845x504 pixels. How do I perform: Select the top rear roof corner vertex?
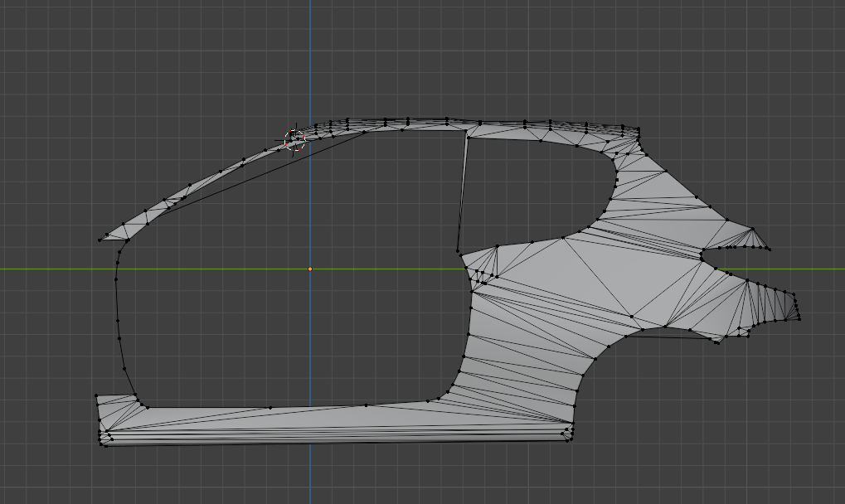(639, 128)
